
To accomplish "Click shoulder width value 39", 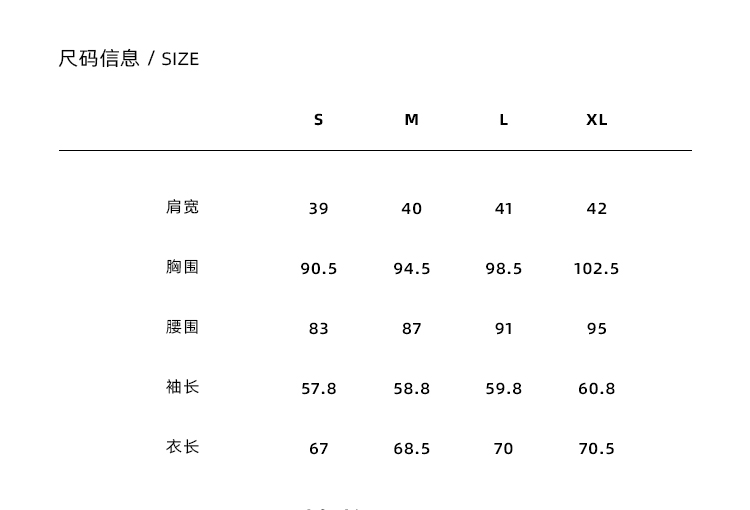I will (318, 208).
